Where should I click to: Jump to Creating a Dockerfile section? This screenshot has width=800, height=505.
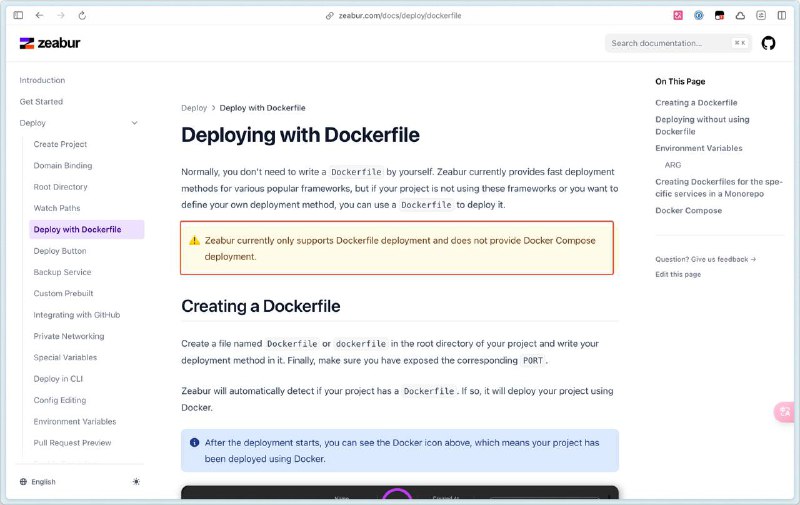click(696, 103)
